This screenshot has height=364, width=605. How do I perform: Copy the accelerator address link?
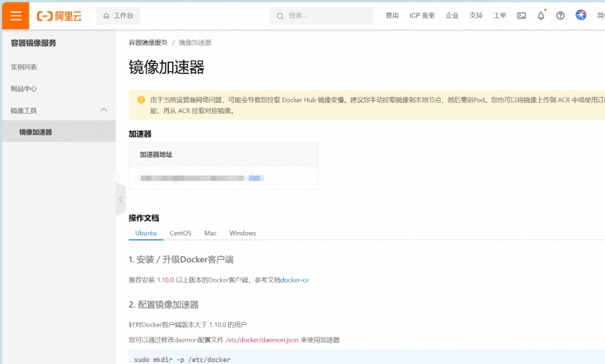point(256,178)
